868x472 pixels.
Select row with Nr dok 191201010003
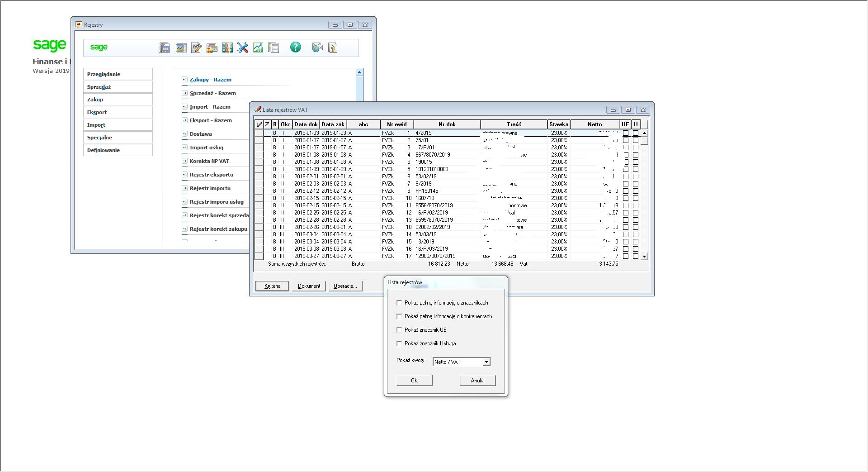pyautogui.click(x=448, y=169)
